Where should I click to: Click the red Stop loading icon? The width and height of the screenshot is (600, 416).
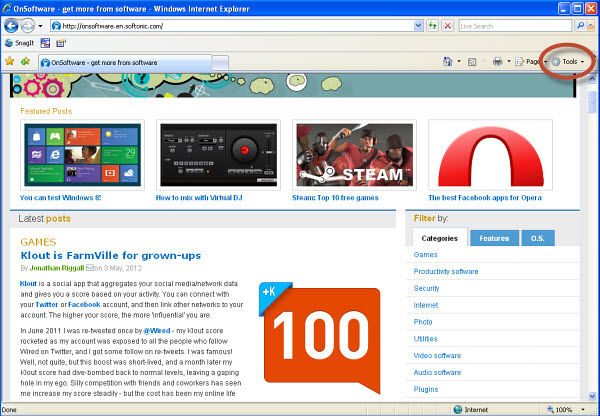coord(446,25)
